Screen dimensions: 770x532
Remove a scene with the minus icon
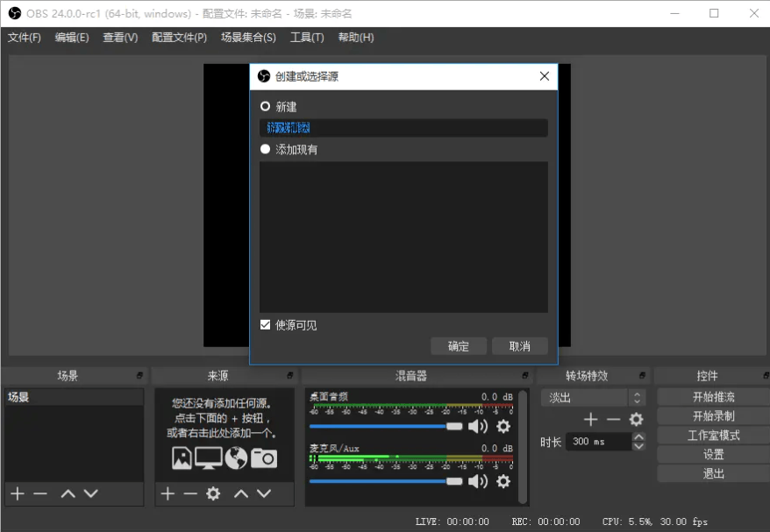pos(40,493)
